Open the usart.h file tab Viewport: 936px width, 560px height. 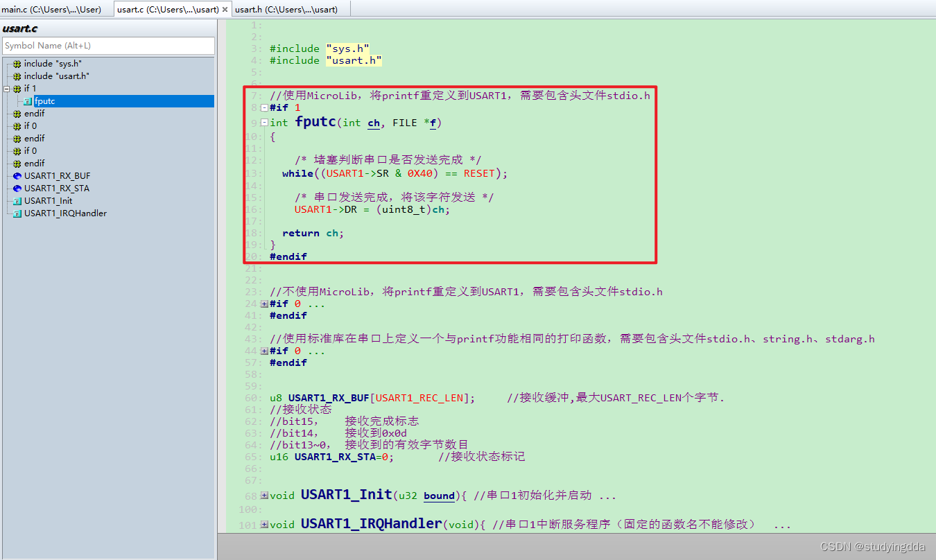click(286, 9)
